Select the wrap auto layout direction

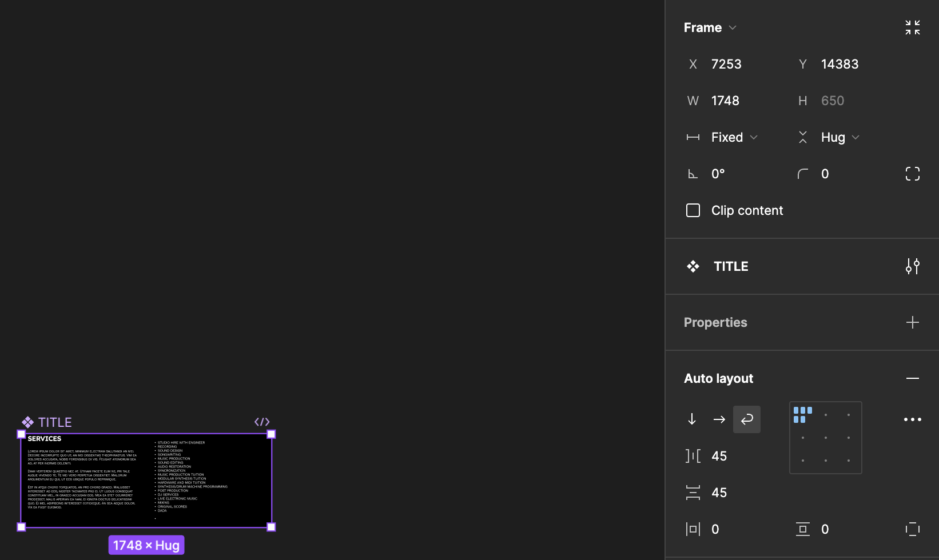click(x=747, y=419)
